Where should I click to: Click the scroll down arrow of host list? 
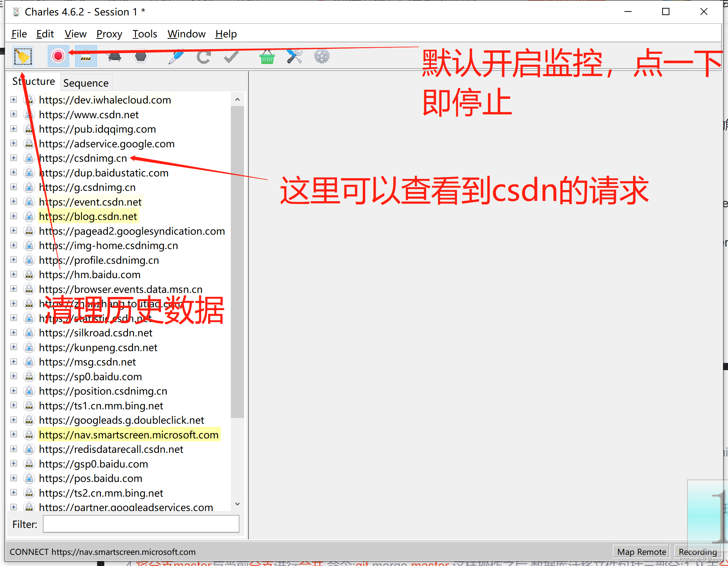pyautogui.click(x=237, y=504)
